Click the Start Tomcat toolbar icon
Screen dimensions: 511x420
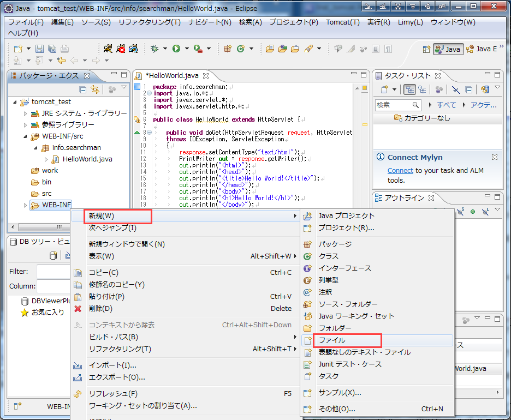click(108, 49)
